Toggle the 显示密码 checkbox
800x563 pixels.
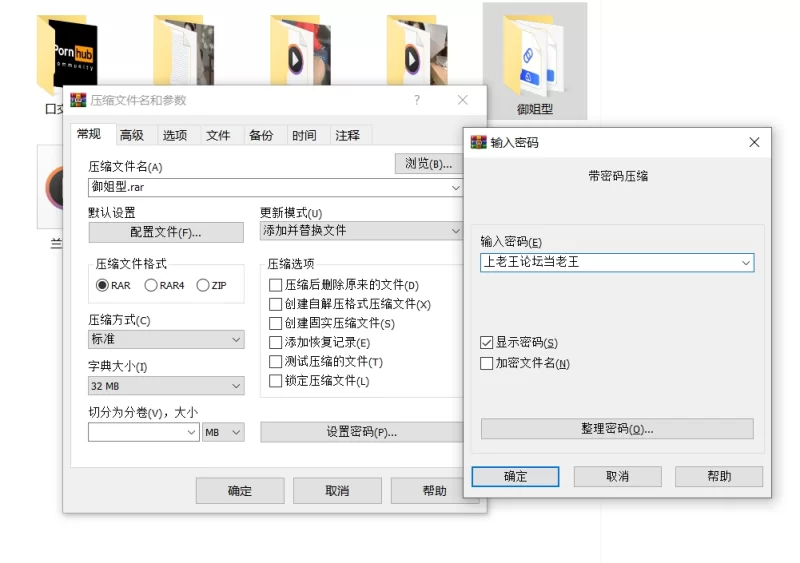click(x=487, y=343)
